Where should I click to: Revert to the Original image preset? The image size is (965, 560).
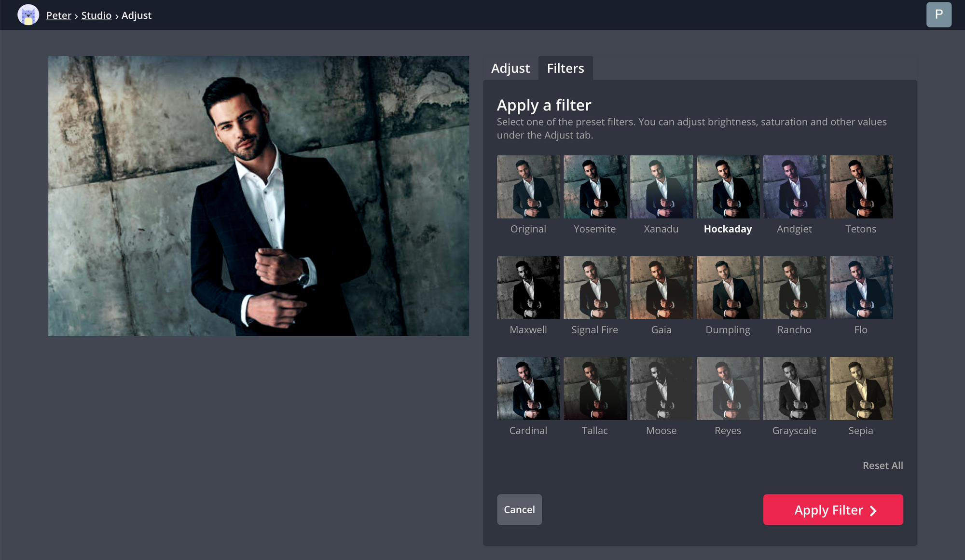(x=528, y=187)
